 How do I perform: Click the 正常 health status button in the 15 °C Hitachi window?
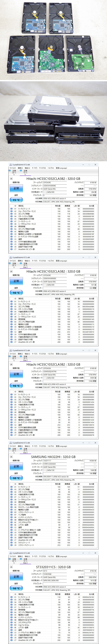pos(16,188)
